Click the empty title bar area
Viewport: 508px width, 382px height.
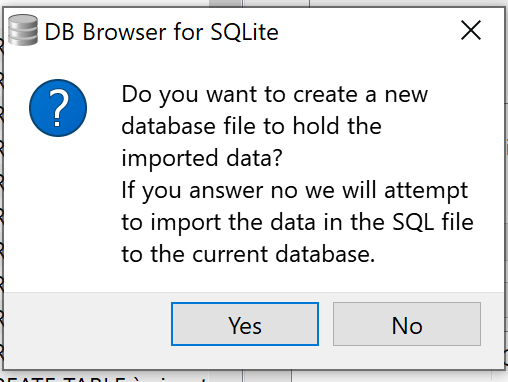coord(367,32)
